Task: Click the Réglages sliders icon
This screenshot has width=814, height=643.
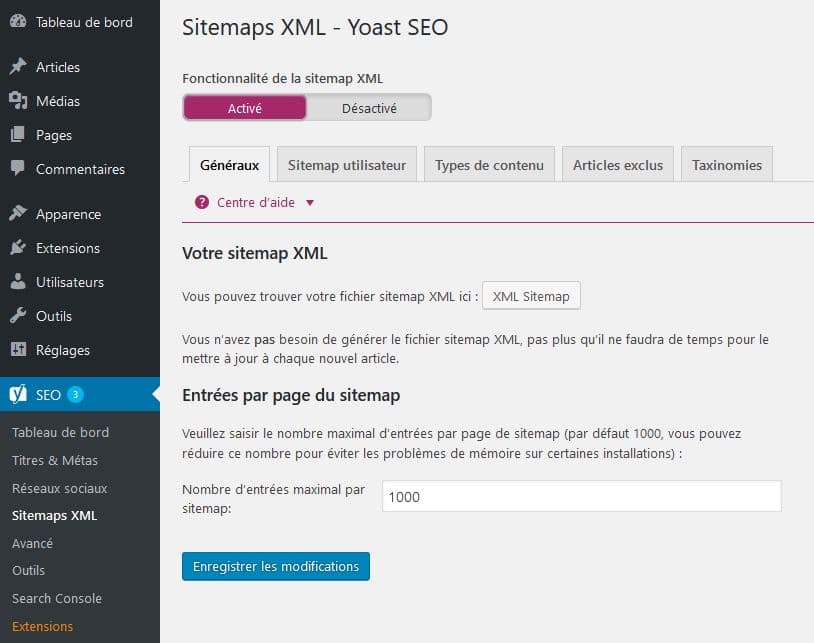Action: tap(18, 349)
